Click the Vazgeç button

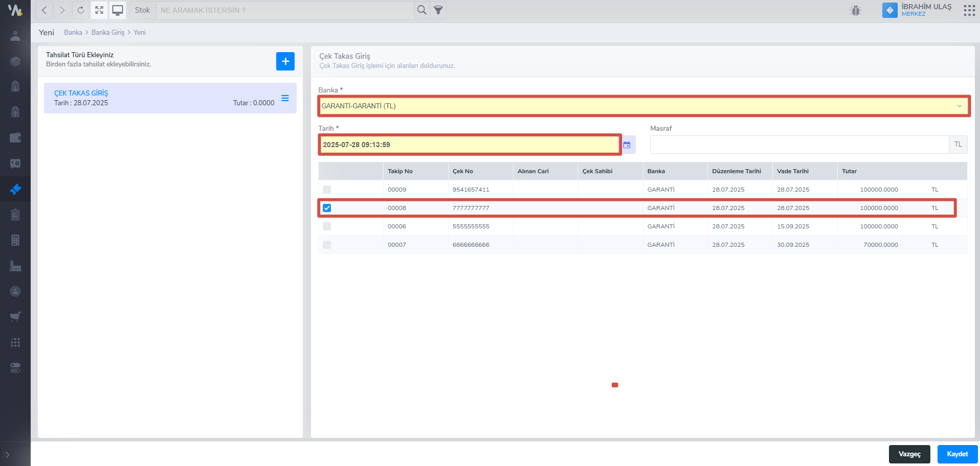coord(909,454)
